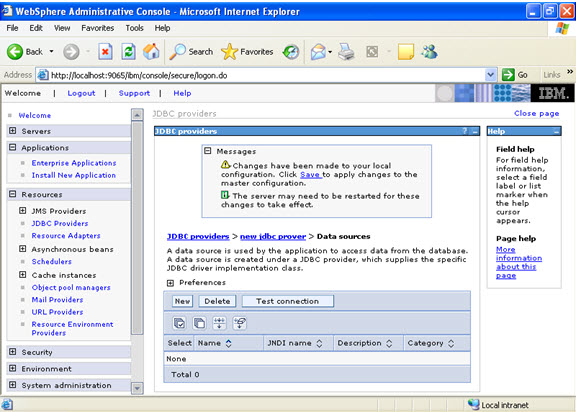Expand JMS Providers tree node
The image size is (576, 412).
coord(23,211)
